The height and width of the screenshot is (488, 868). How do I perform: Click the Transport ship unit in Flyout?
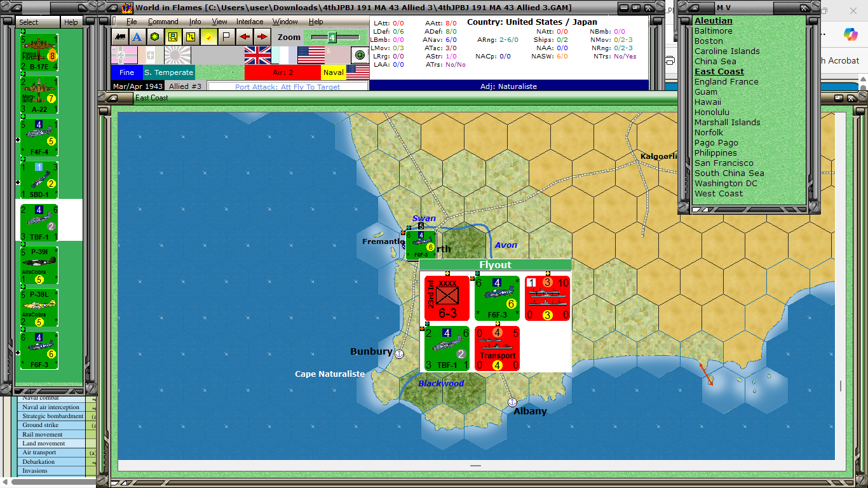click(x=497, y=348)
